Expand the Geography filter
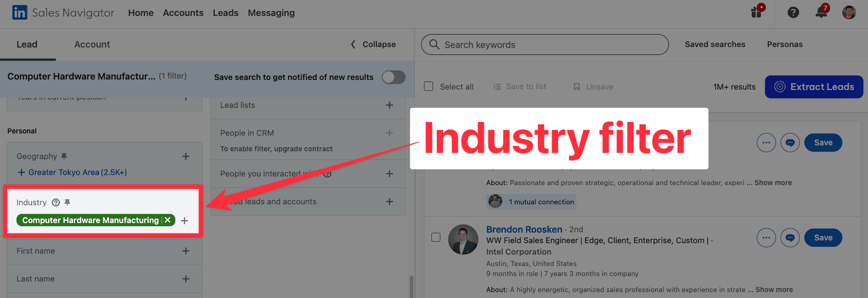The height and width of the screenshot is (298, 868). 186,156
